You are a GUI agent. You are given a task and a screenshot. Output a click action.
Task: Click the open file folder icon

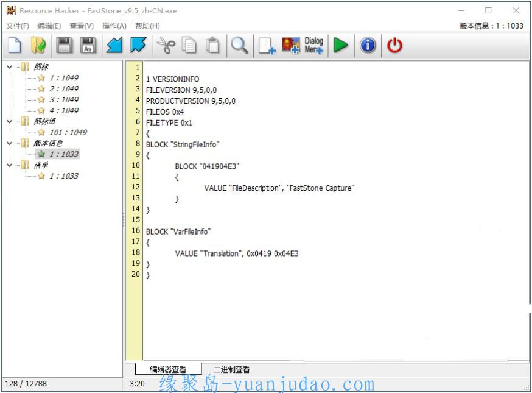(x=38, y=45)
